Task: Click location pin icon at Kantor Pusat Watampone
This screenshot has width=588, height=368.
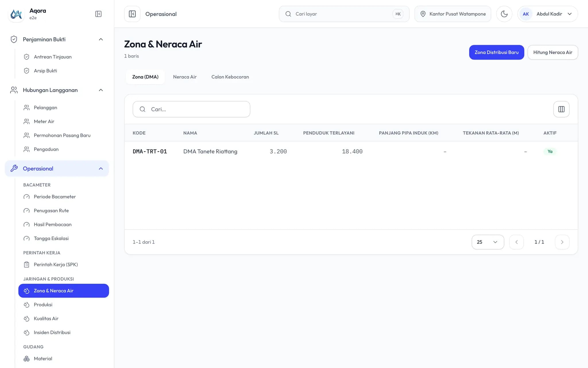Action: click(423, 14)
